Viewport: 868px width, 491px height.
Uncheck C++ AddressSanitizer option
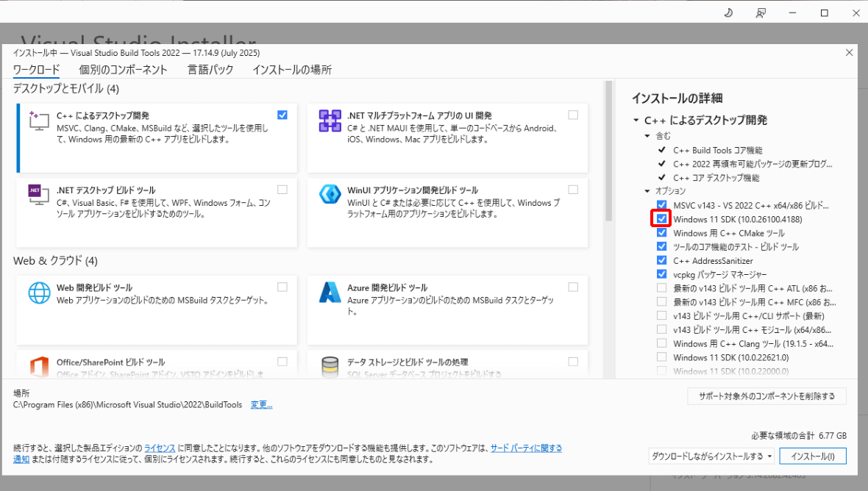[661, 260]
